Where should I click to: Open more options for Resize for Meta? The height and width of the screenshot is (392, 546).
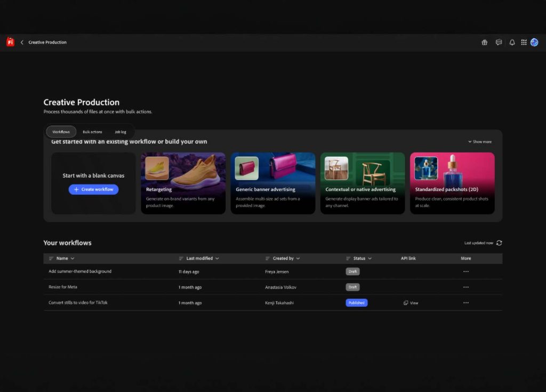click(x=466, y=287)
